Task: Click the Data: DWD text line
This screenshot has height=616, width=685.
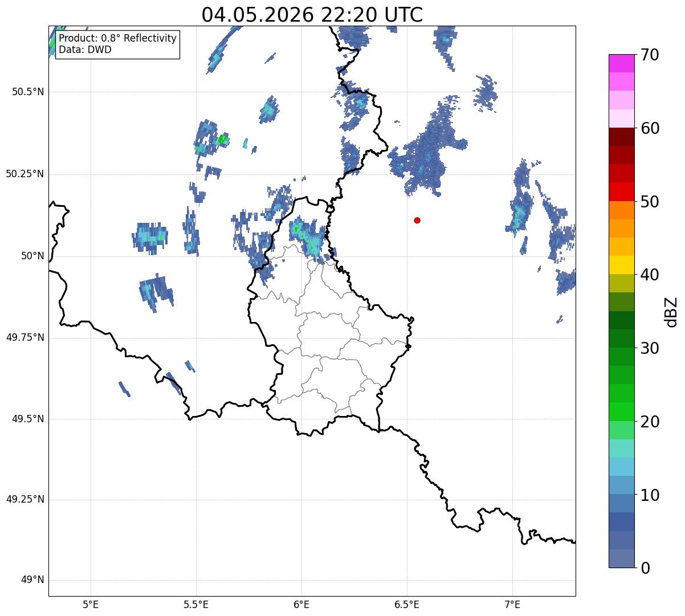Action: point(85,50)
